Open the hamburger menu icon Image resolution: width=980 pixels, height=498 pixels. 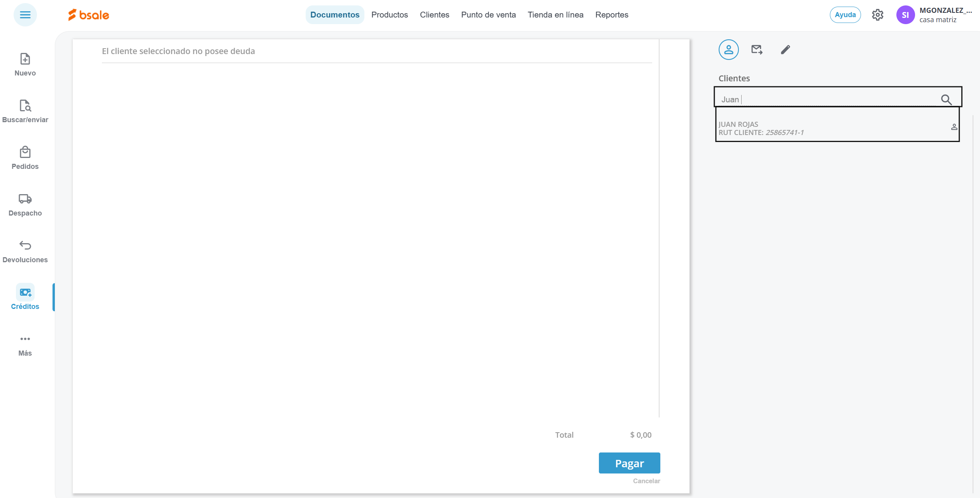[25, 15]
